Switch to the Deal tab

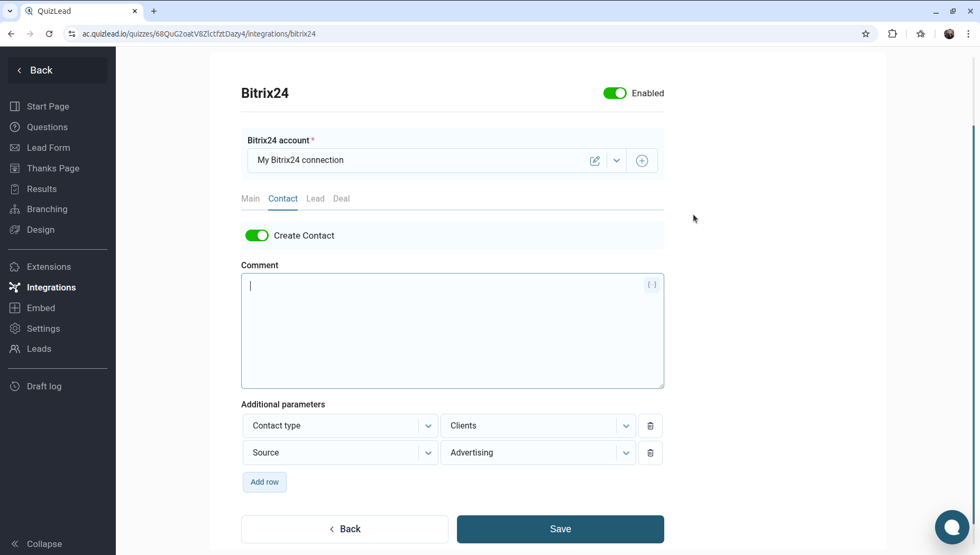(341, 199)
